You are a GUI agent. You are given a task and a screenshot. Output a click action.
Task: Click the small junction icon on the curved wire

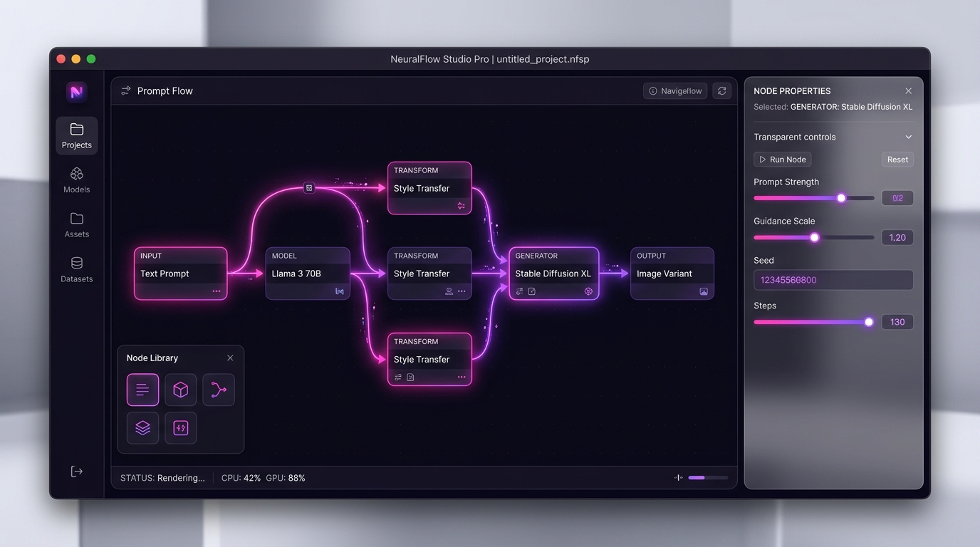[309, 187]
